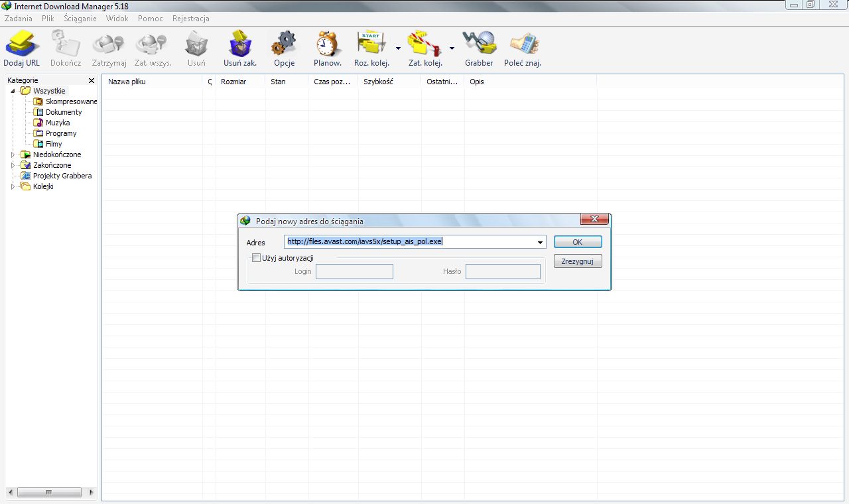This screenshot has width=849, height=504.
Task: Open the Plik menu
Action: (x=48, y=19)
